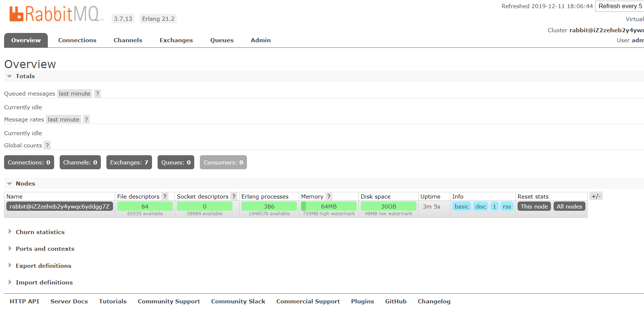Click the Memory 64MB usage bar
The width and height of the screenshot is (644, 313).
click(x=329, y=206)
